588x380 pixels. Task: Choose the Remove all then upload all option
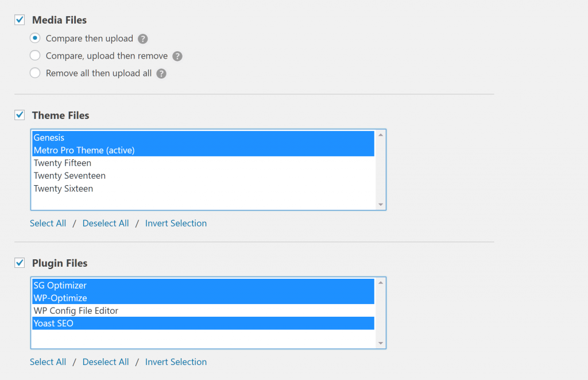coord(34,73)
